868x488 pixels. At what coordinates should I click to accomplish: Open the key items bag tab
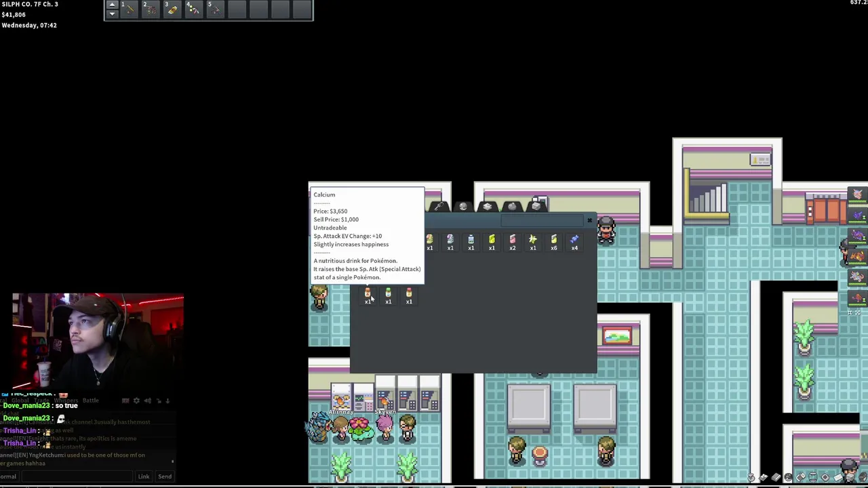439,207
